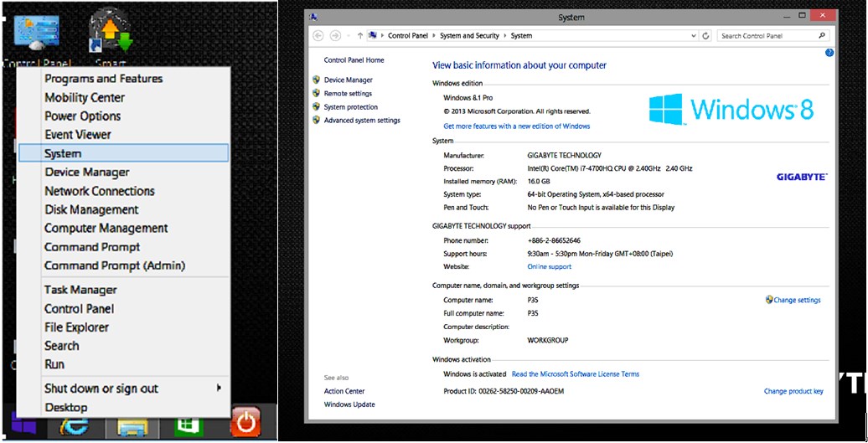
Task: Choose Command Prompt (Admin) from the menu
Action: click(x=115, y=266)
